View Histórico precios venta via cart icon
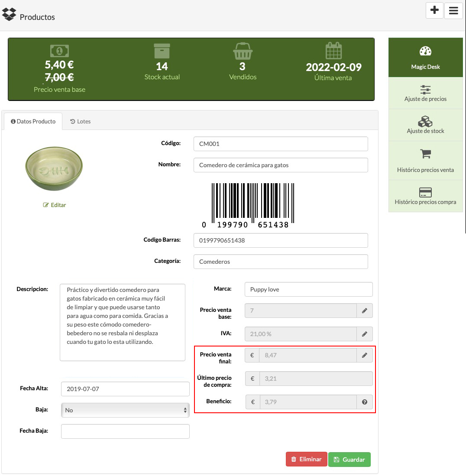Image resolution: width=466 pixels, height=476 pixels. [426, 160]
